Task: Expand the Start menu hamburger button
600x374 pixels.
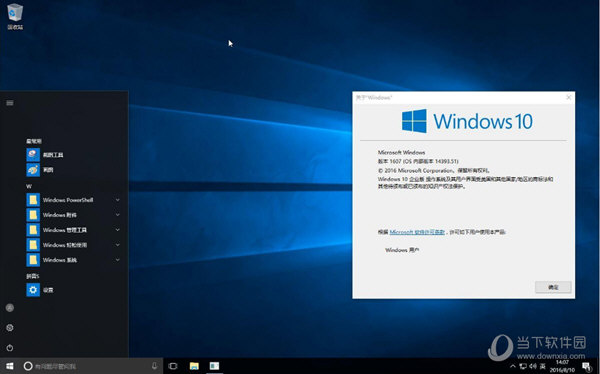Action: pos(10,103)
